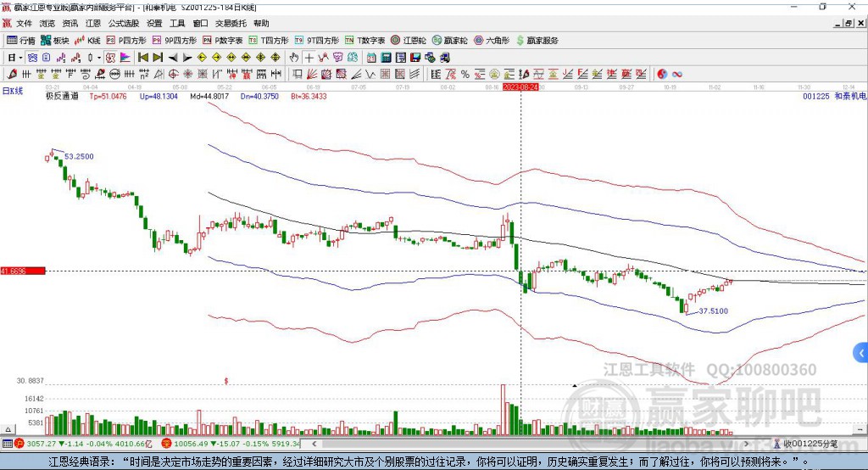868x470 pixels.
Task: Switch to K线 view button
Action: click(x=87, y=41)
